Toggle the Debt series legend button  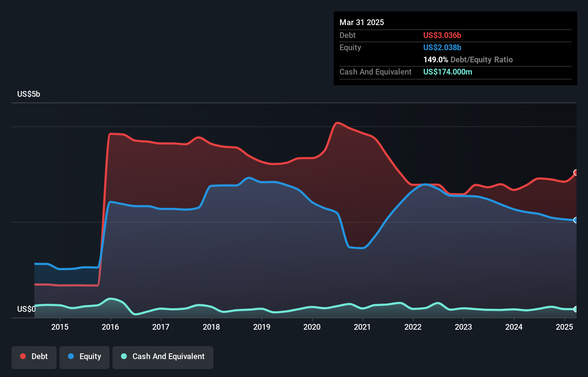point(34,357)
